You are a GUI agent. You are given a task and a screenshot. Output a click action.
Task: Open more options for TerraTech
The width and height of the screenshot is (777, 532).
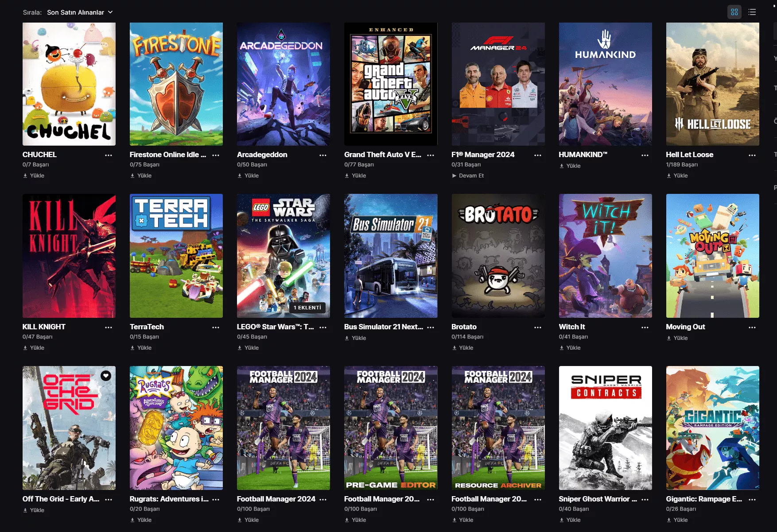(x=216, y=328)
